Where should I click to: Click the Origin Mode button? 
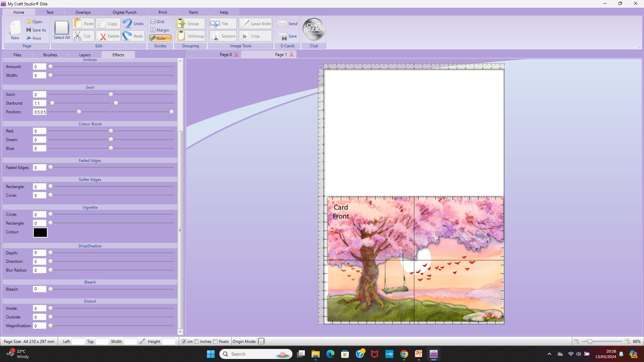click(x=261, y=342)
